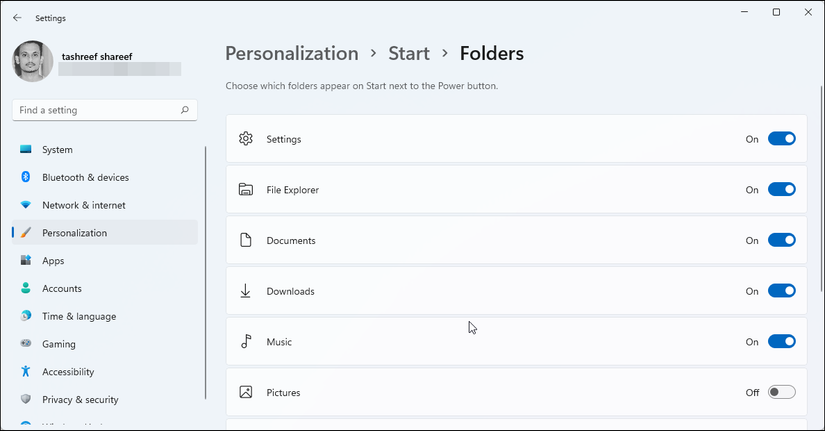Navigate back to Start breadcrumb
This screenshot has height=431, width=825.
pos(409,54)
